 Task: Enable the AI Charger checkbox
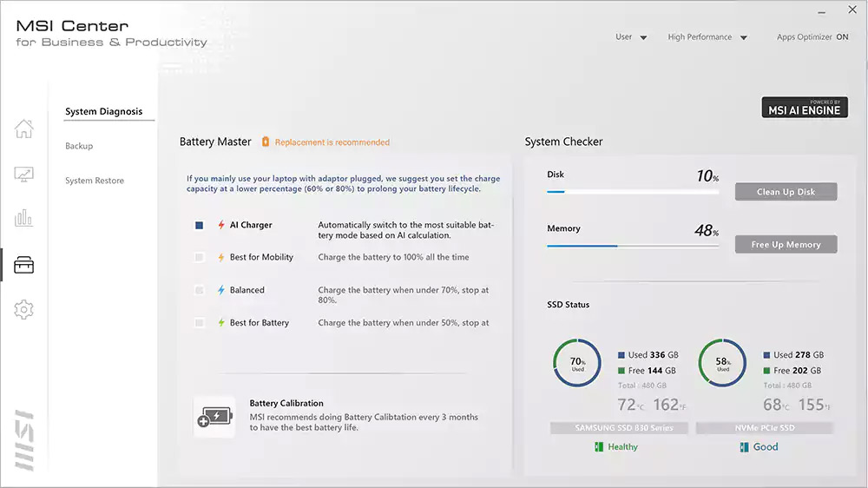click(x=200, y=225)
